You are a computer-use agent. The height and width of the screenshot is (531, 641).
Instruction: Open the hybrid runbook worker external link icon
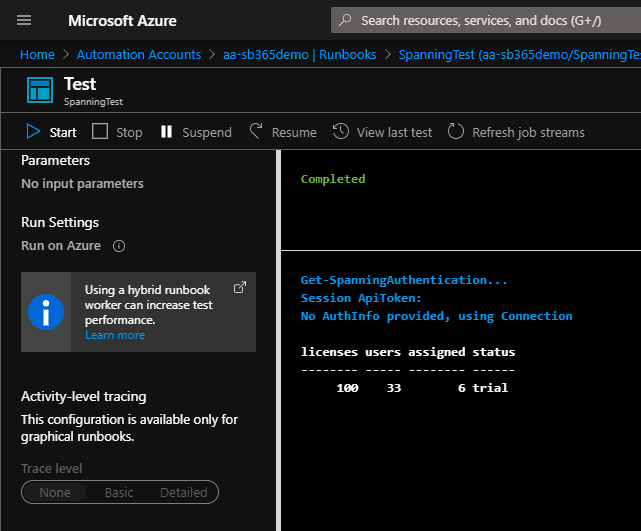(x=240, y=287)
